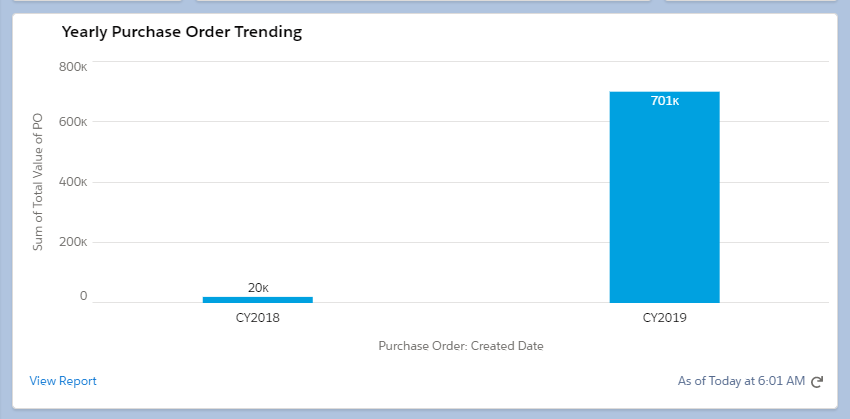Viewport: 850px width, 419px height.
Task: Click the 701k data label
Action: pyautogui.click(x=664, y=101)
